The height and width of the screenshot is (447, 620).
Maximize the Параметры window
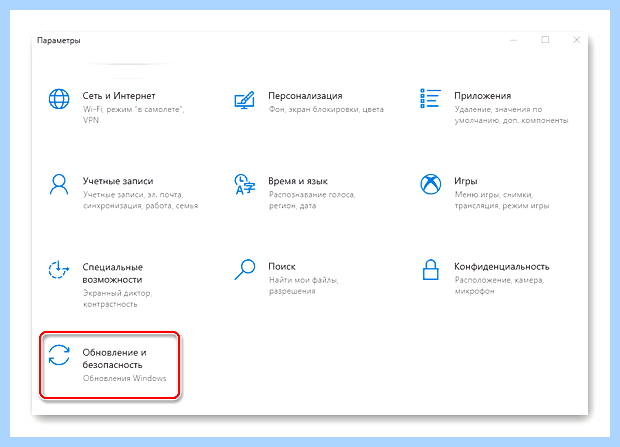tap(545, 40)
